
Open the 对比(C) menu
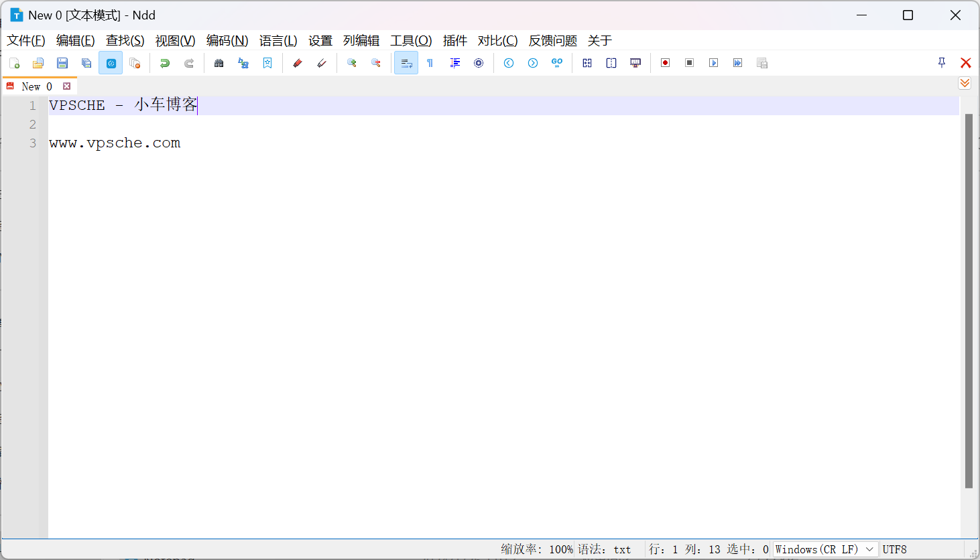[x=498, y=41]
